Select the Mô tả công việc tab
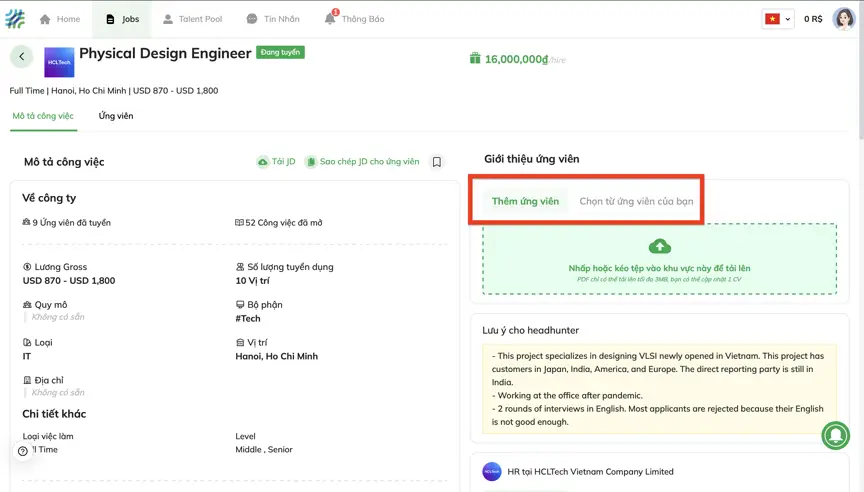864x492 pixels. click(43, 116)
